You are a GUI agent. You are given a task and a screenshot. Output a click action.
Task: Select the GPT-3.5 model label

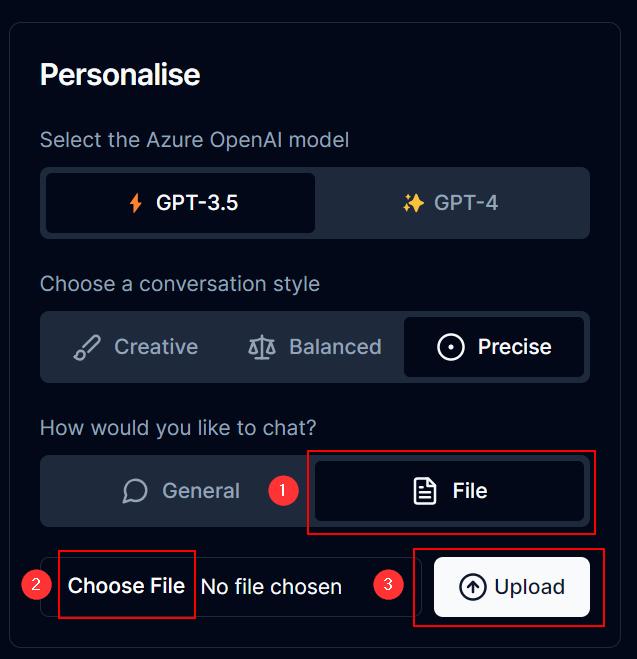pyautogui.click(x=197, y=203)
